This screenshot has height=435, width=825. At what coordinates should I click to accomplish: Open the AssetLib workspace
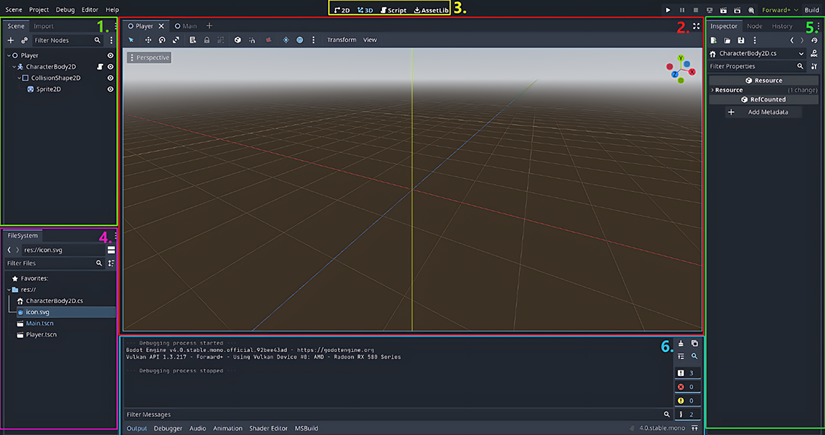pyautogui.click(x=431, y=10)
